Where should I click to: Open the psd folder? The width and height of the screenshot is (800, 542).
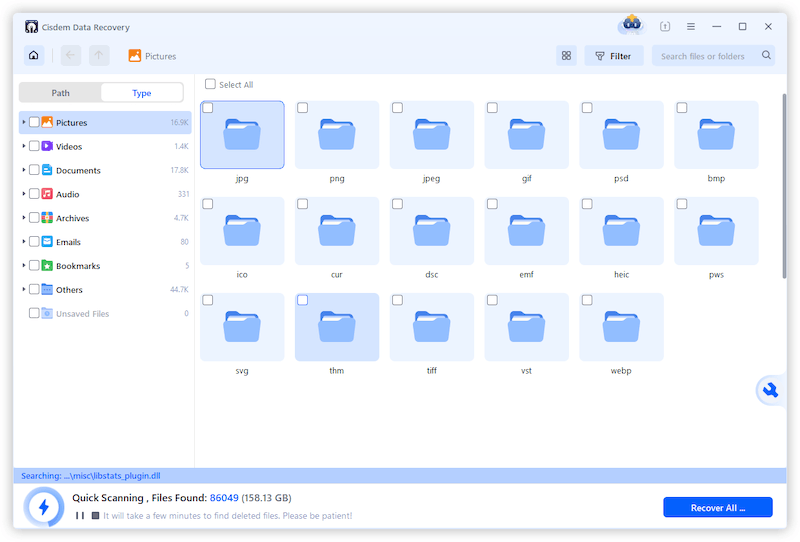tap(621, 135)
